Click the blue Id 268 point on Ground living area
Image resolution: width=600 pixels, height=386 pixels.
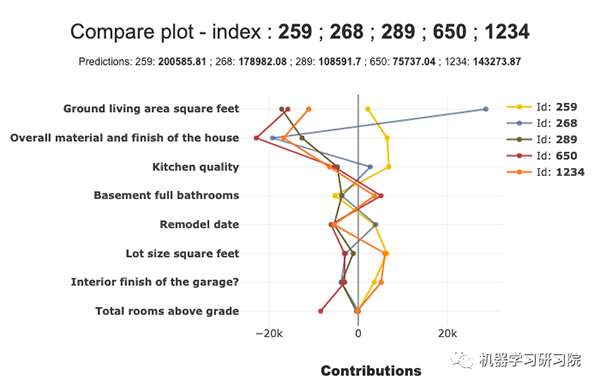[x=486, y=109]
